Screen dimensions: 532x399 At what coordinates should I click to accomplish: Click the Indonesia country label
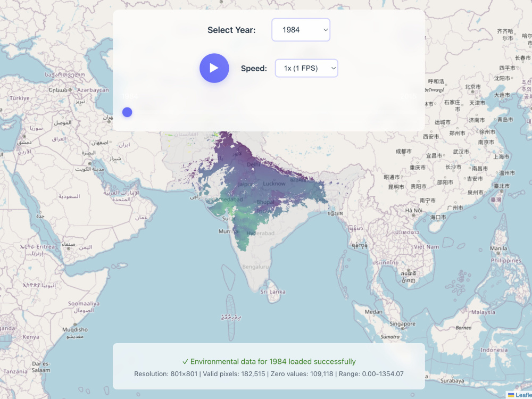(494, 350)
